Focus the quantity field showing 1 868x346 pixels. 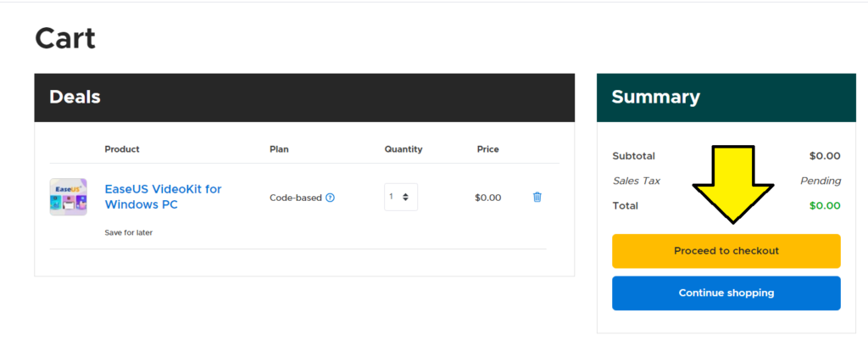(401, 197)
